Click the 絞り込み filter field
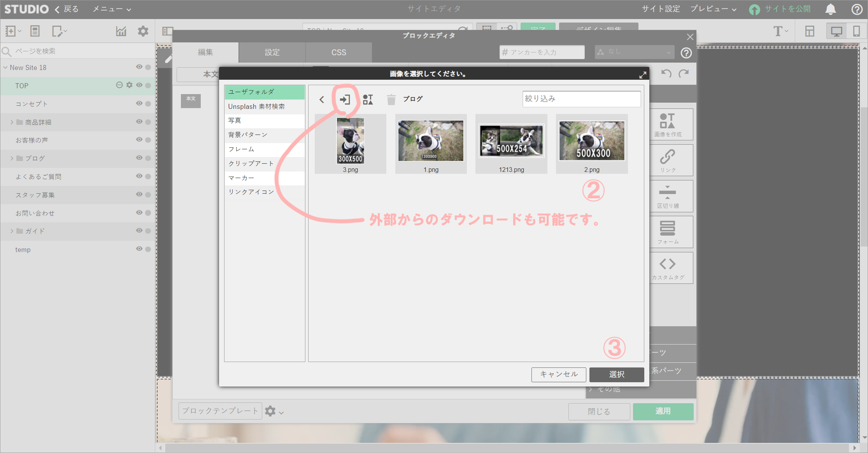Image resolution: width=868 pixels, height=453 pixels. (581, 99)
